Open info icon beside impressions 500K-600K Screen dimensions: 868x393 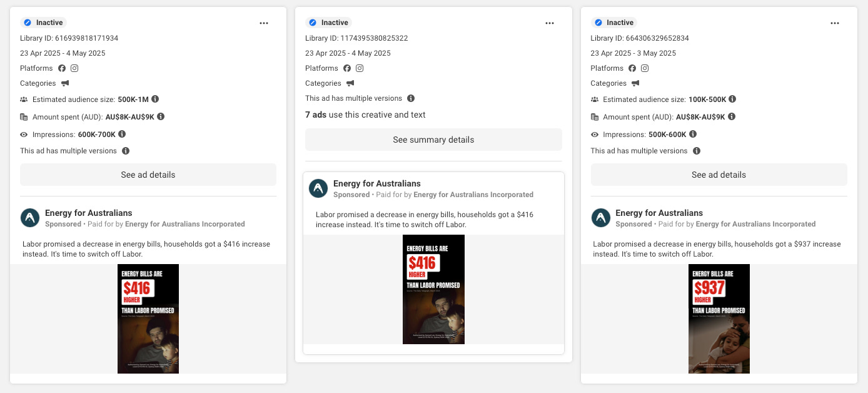(693, 134)
